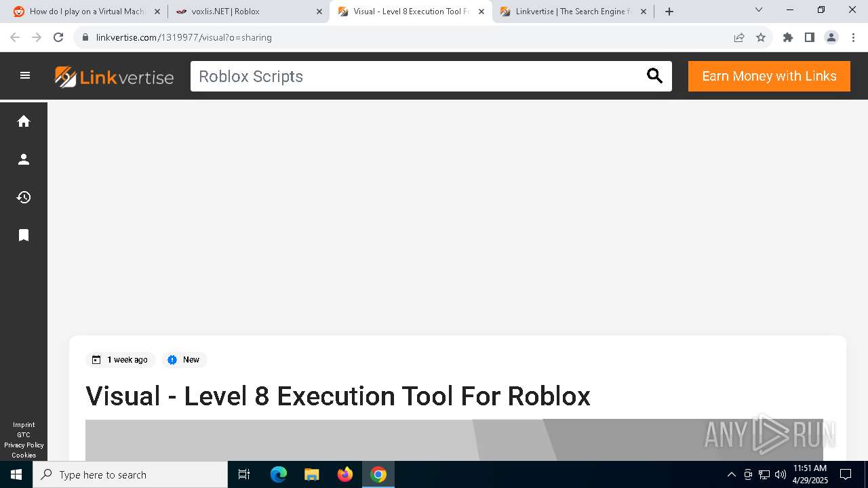Screen dimensions: 868x488
Task: Open the notification center
Action: click(x=846, y=474)
